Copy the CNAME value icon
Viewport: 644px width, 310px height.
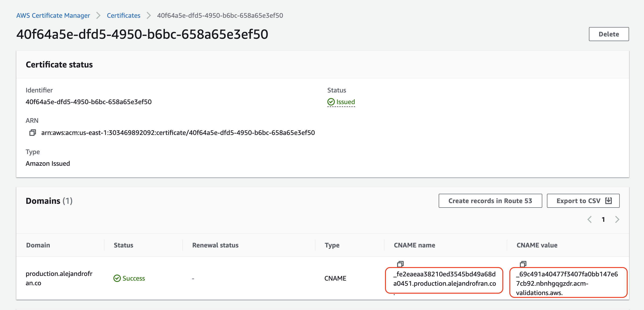click(523, 264)
